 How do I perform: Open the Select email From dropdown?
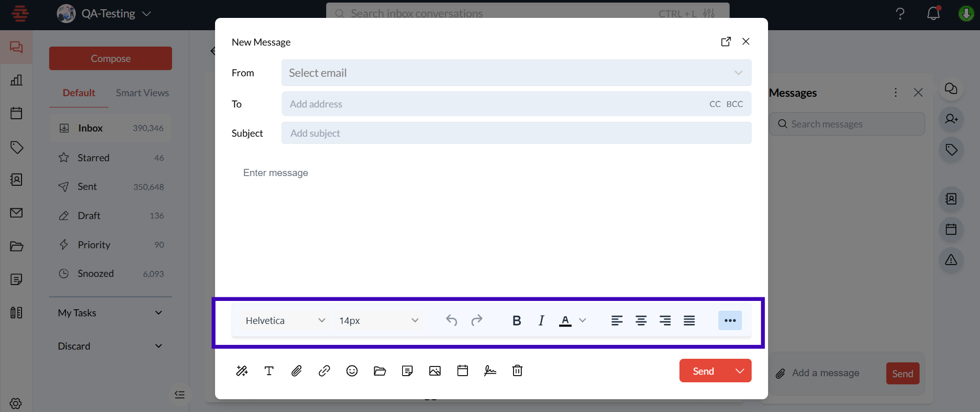516,73
